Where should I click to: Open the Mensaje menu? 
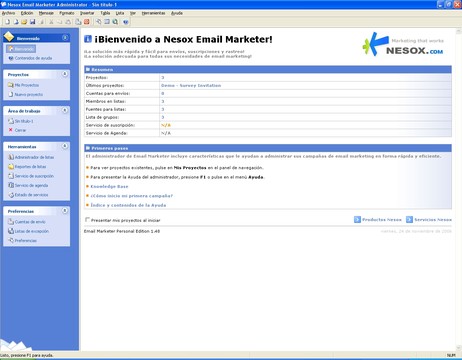coord(46,13)
